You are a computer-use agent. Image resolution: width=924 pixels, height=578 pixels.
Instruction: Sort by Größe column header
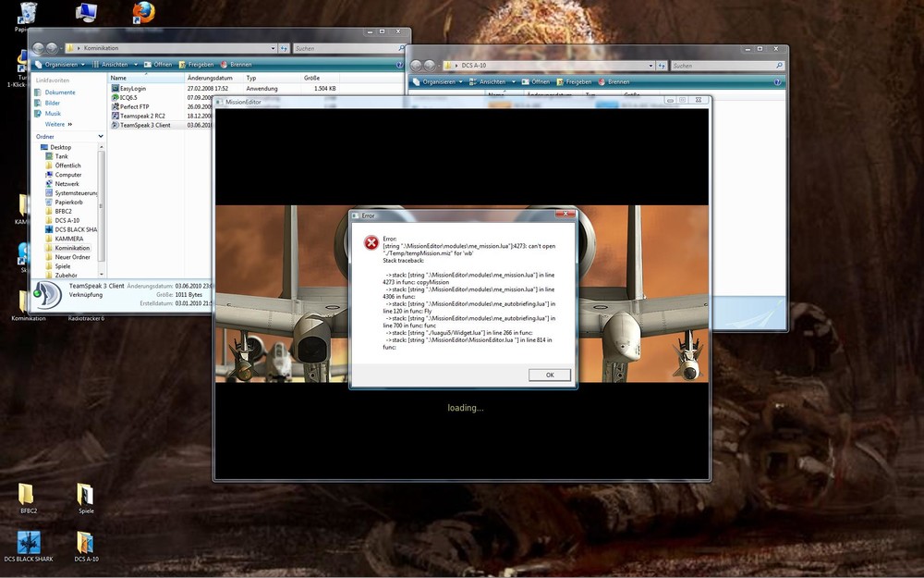(x=320, y=78)
